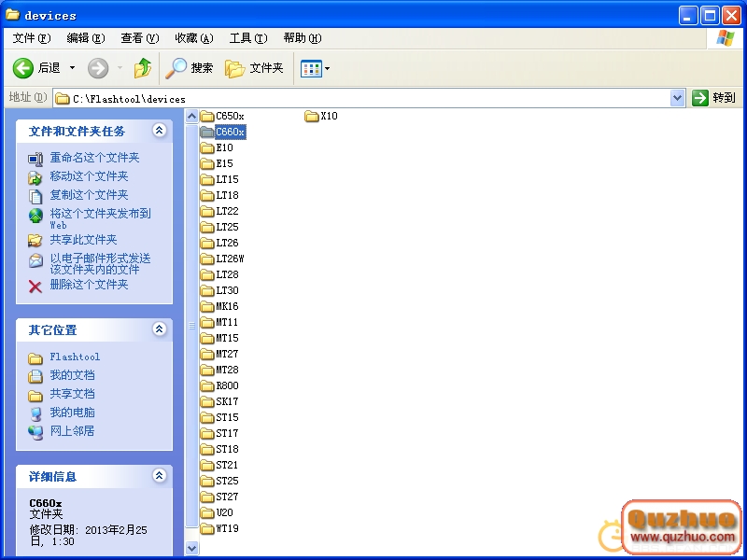Select the MK16 folder name
Screen dimensions: 747x560
[x=227, y=306]
